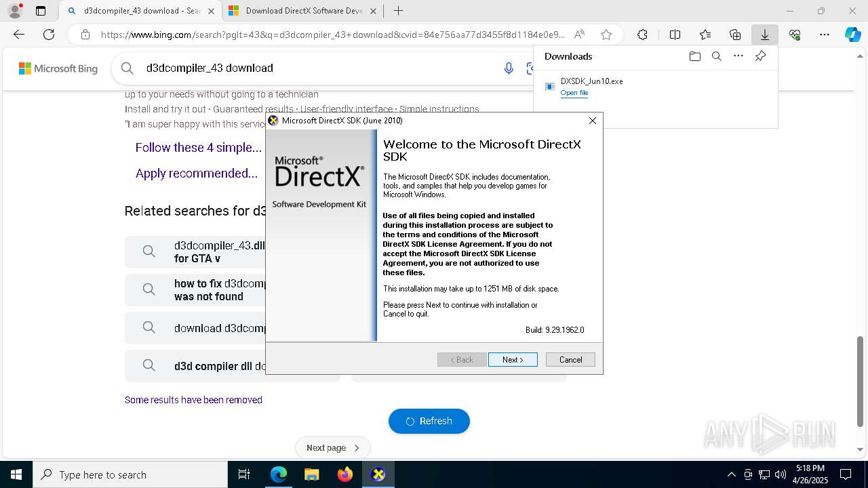The height and width of the screenshot is (488, 868).
Task: Open Edge Settings and more menu
Action: [825, 35]
